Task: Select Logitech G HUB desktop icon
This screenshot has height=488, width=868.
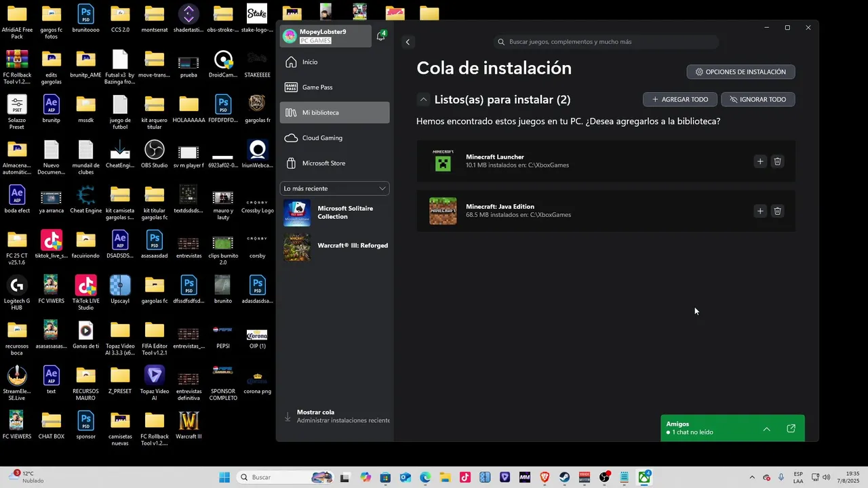Action: [17, 293]
